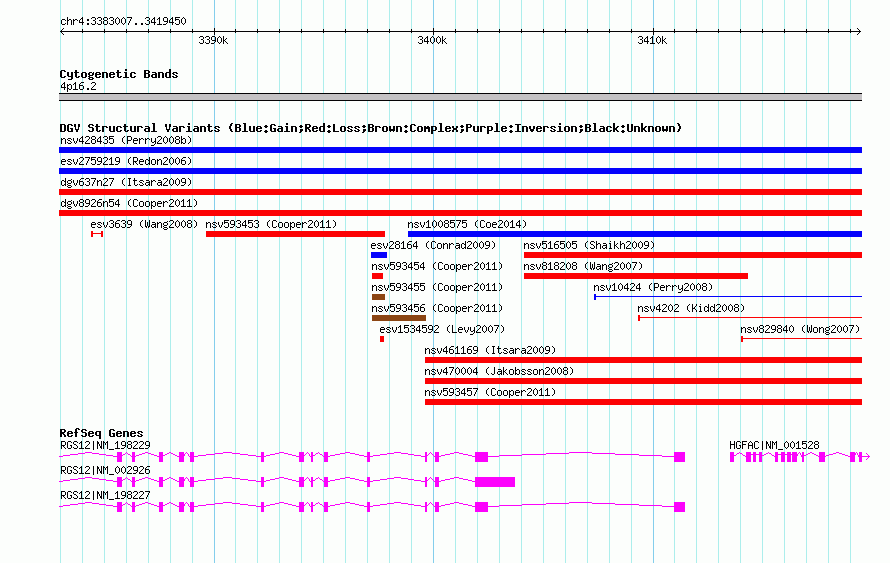Screen dimensions: 890x563
Task: Select the blue nsv428435 gain bar
Action: [460, 150]
